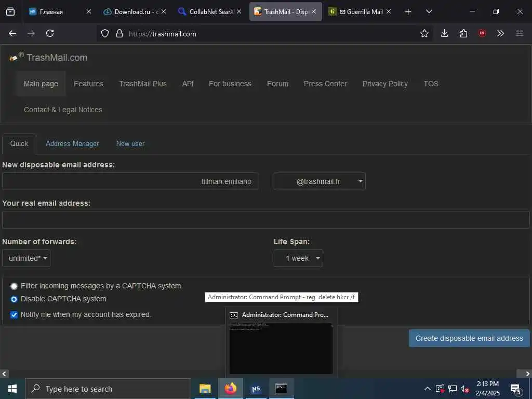Go back to previous page
Screen dimensions: 532x399
[12, 33]
